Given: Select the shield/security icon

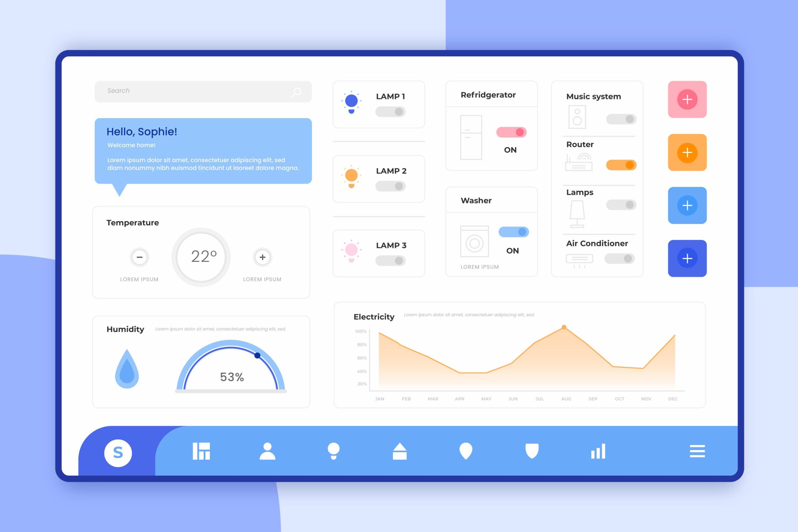Looking at the screenshot, I should click(530, 451).
